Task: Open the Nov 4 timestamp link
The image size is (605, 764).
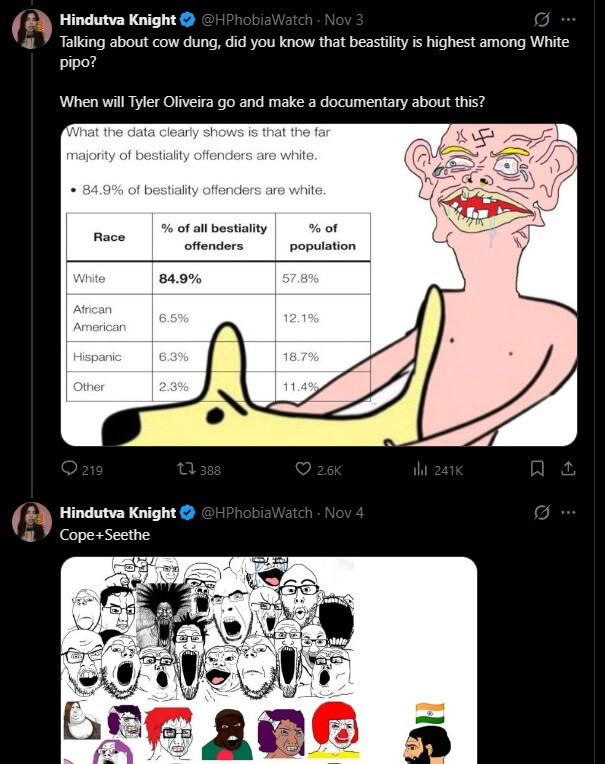Action: [344, 513]
